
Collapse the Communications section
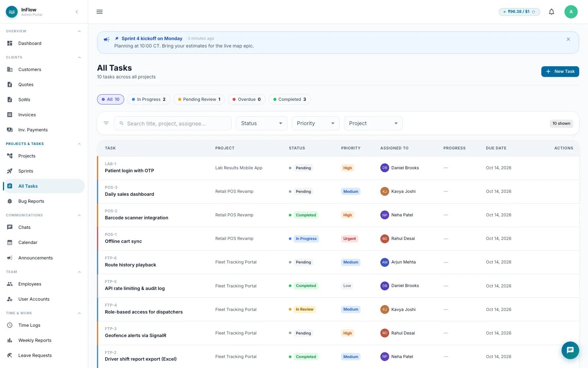tap(79, 215)
